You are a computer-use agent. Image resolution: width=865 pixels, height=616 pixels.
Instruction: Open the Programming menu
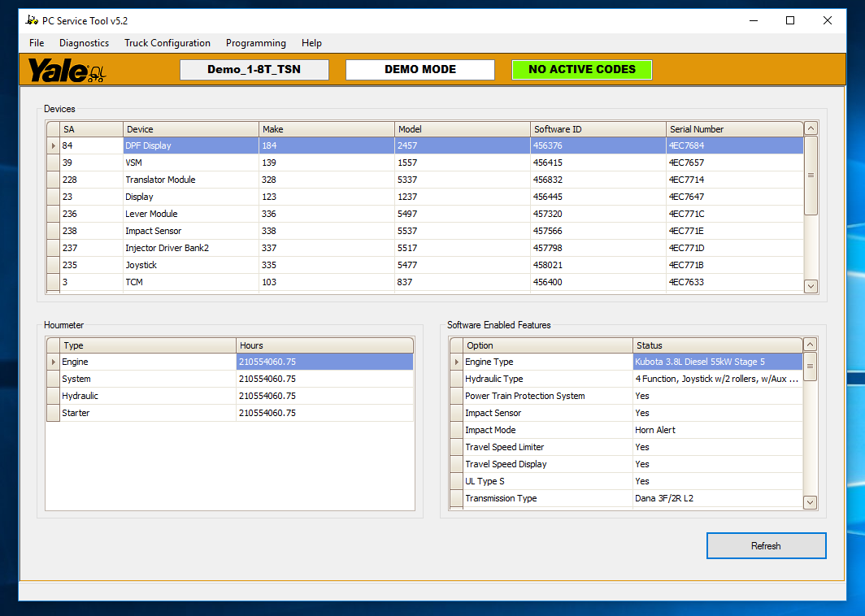tap(255, 43)
